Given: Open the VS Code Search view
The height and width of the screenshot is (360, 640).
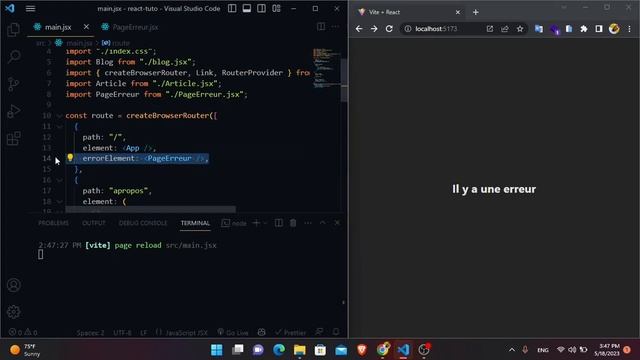Looking at the screenshot, I should (x=14, y=56).
